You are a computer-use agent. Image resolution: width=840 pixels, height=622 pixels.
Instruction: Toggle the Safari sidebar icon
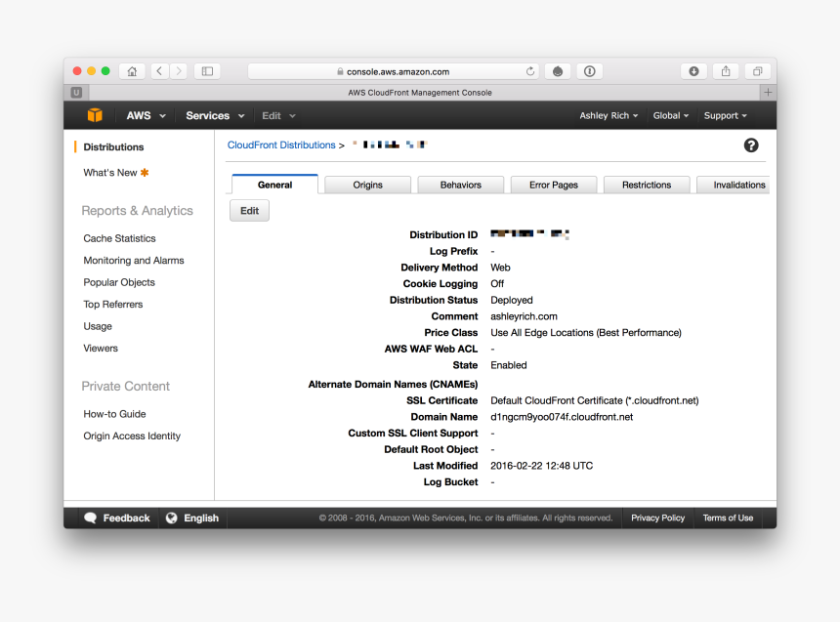tap(207, 71)
